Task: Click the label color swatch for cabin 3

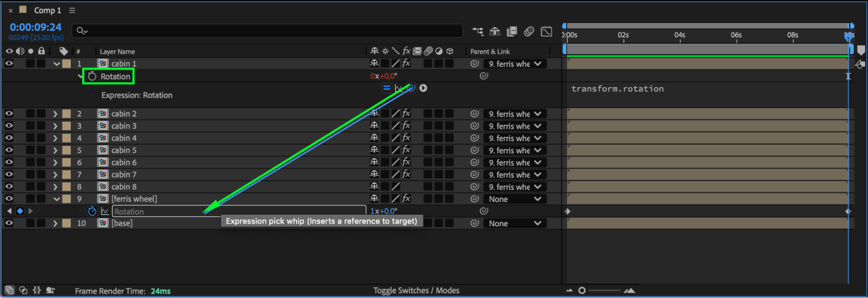Action: 66,126
